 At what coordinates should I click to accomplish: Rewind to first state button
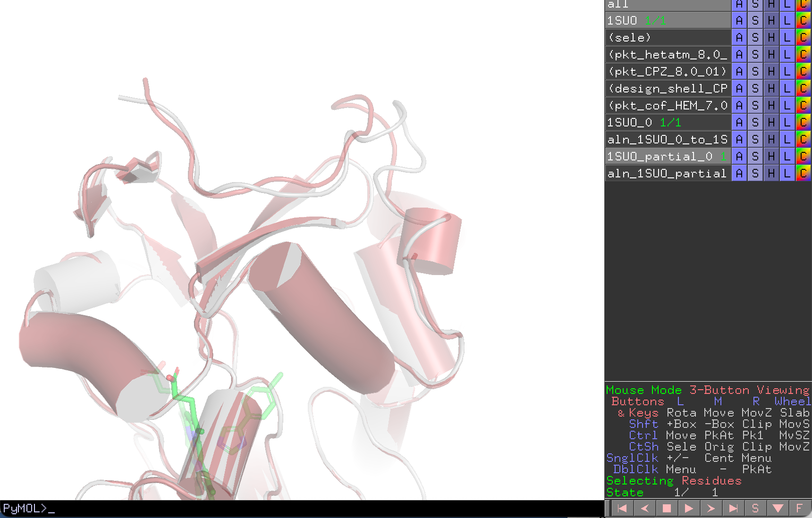click(622, 508)
